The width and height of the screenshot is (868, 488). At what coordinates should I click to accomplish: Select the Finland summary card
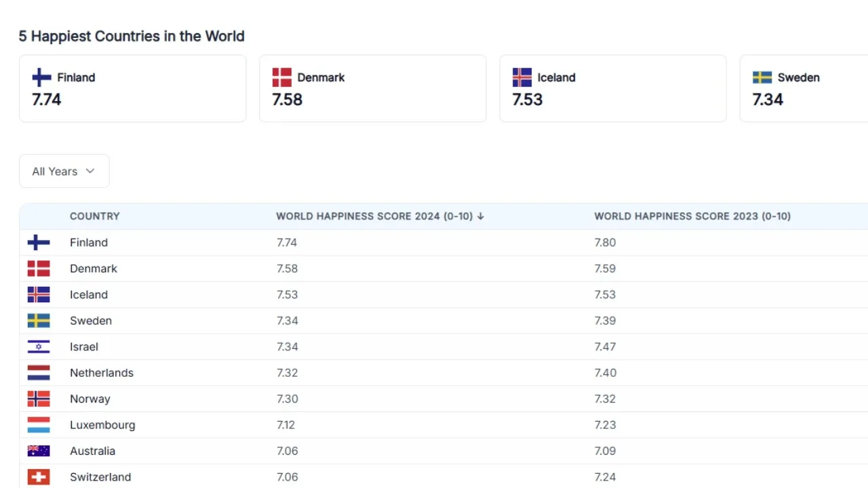point(132,88)
